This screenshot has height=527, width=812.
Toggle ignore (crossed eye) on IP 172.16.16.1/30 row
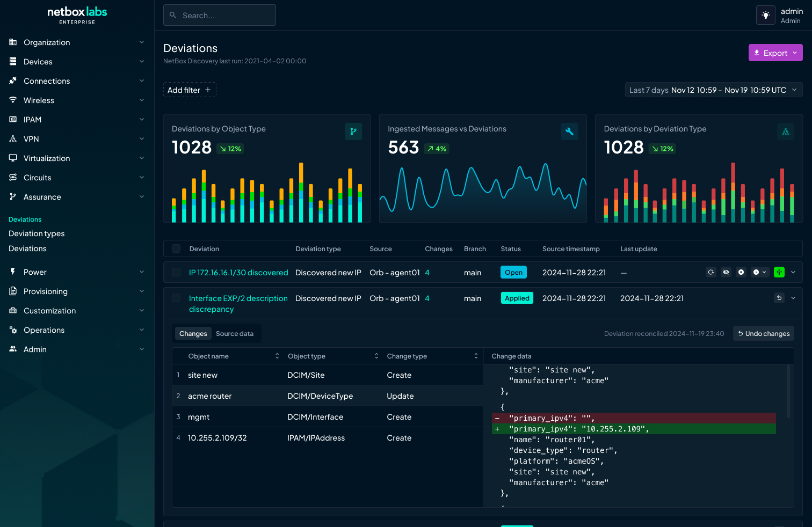(726, 273)
